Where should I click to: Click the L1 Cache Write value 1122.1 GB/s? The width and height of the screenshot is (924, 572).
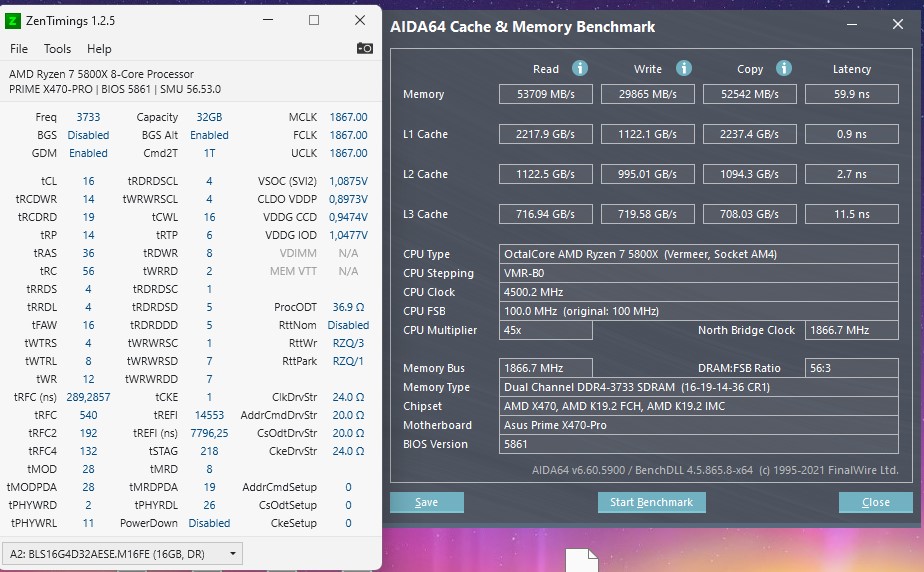648,134
